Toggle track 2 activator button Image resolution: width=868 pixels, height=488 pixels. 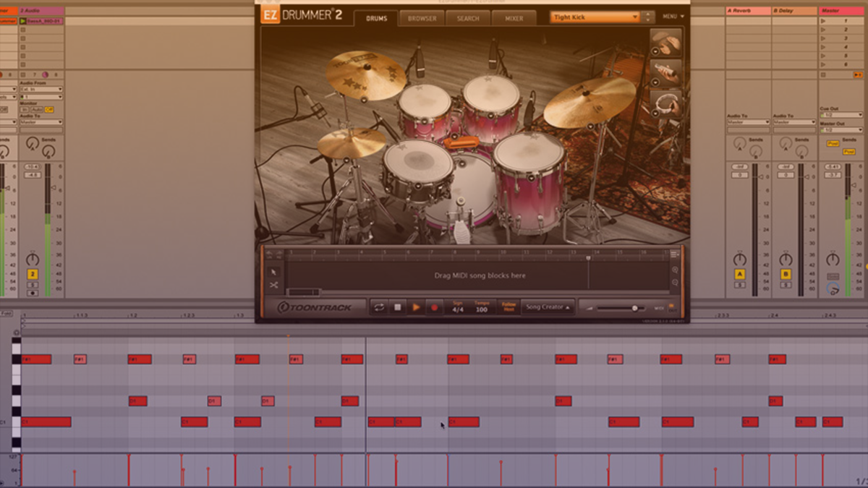tap(33, 274)
